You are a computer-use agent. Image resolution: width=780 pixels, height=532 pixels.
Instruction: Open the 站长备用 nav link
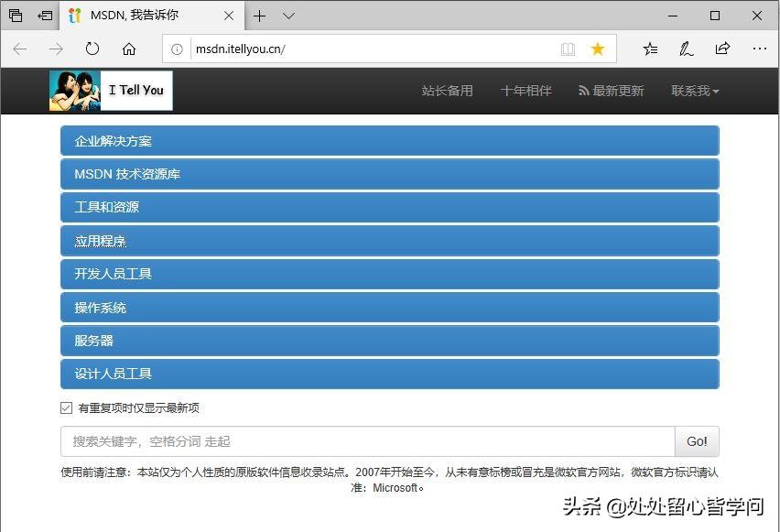tap(447, 91)
